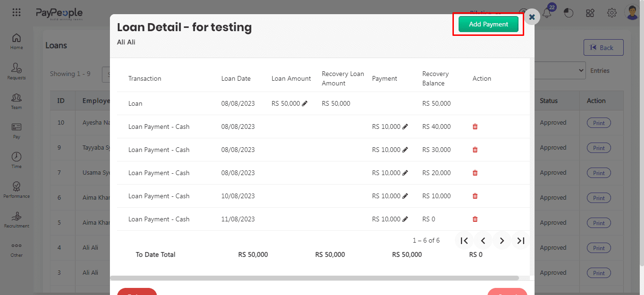Edit the RS 50,000 loan amount
Screen dimensions: 644x295
[x=305, y=103]
